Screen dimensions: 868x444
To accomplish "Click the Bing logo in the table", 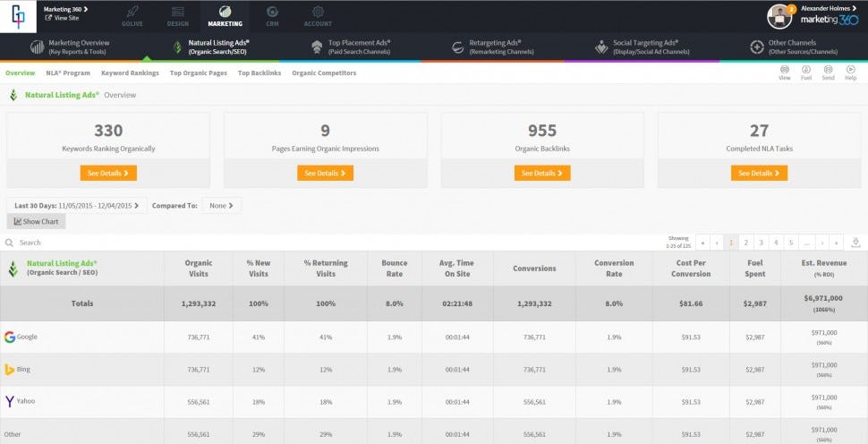I will (10, 370).
